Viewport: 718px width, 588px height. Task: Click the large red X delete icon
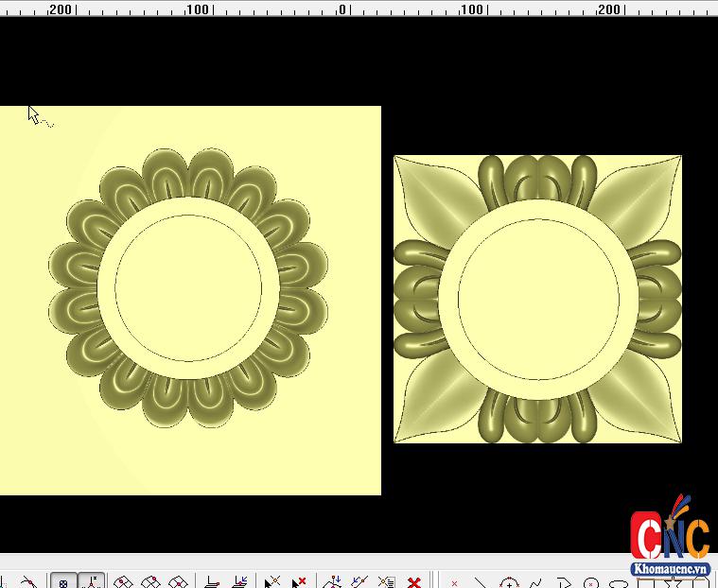413,582
